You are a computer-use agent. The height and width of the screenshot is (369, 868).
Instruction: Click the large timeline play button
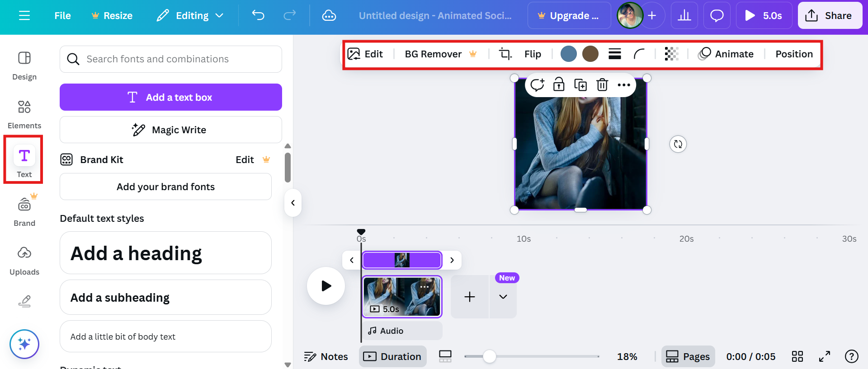[326, 286]
